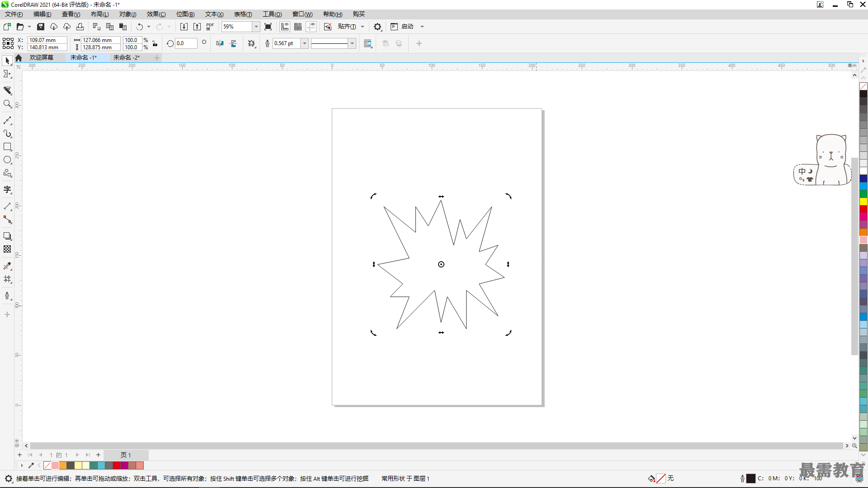Select the Drop Shadow tool
The image size is (868, 488).
click(x=7, y=236)
